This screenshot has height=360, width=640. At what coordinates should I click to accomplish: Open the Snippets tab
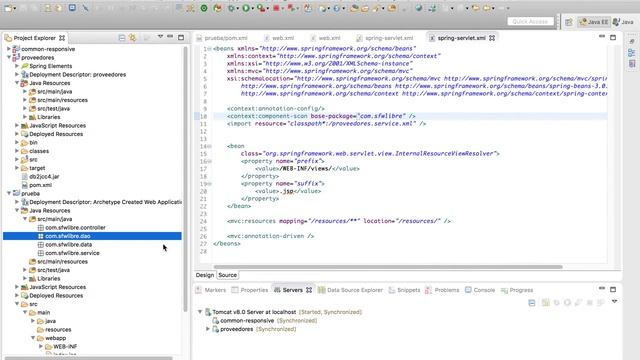[x=404, y=290]
